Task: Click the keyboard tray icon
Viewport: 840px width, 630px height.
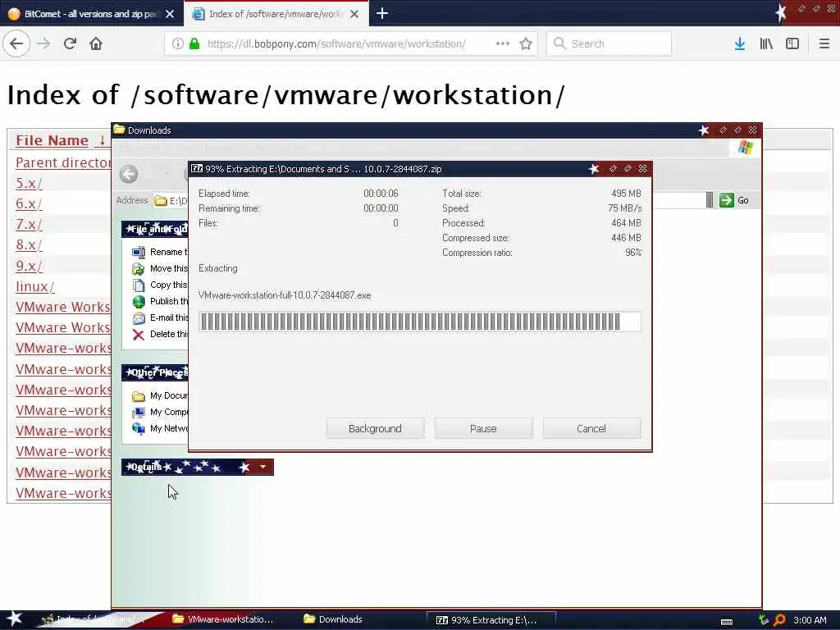Action: click(x=727, y=622)
